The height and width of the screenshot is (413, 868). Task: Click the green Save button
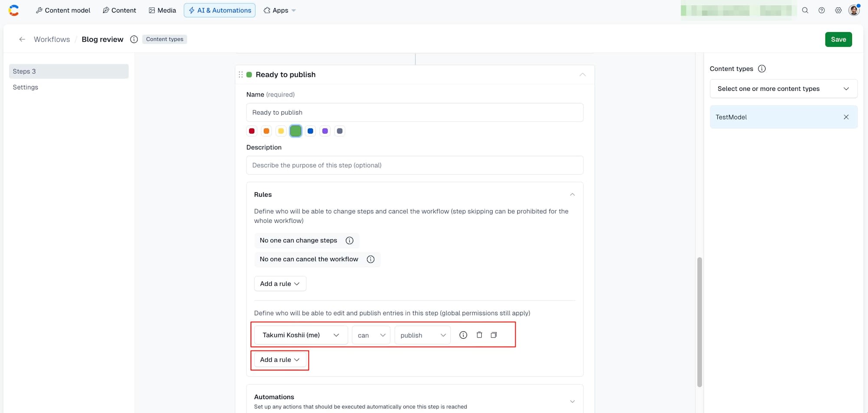pos(838,39)
